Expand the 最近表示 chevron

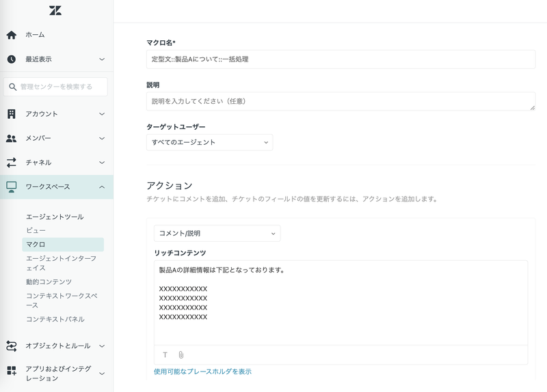click(102, 59)
